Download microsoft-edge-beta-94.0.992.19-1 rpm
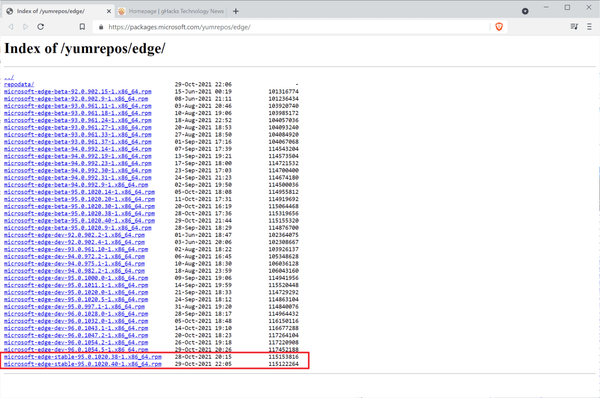The image size is (600, 398). pos(78,156)
